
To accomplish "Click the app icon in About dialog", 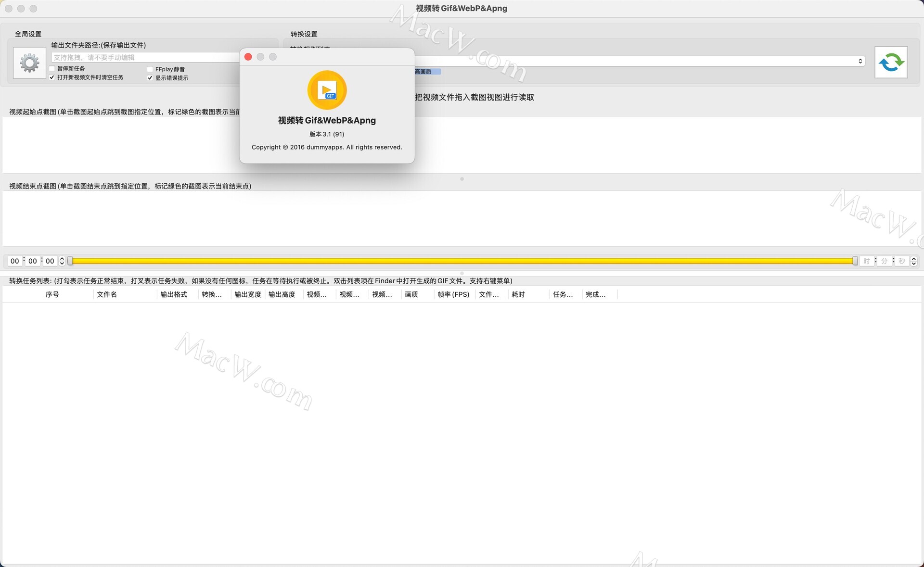I will coord(327,90).
